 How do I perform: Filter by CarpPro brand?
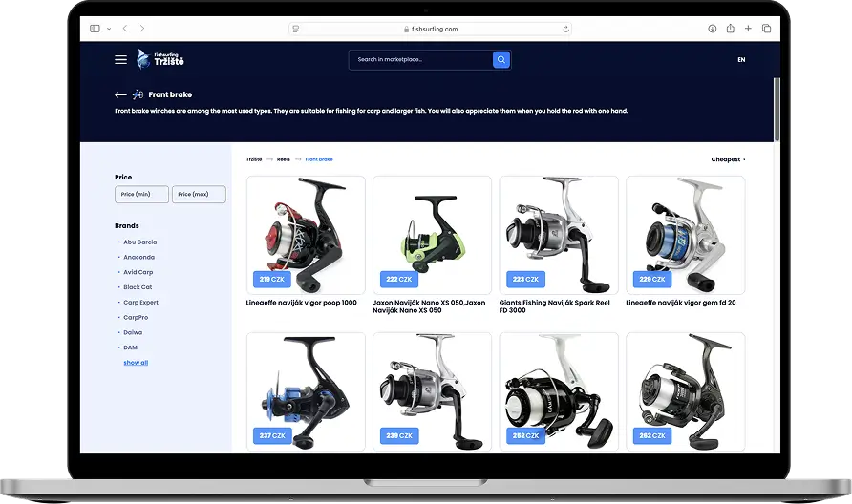pyautogui.click(x=136, y=318)
